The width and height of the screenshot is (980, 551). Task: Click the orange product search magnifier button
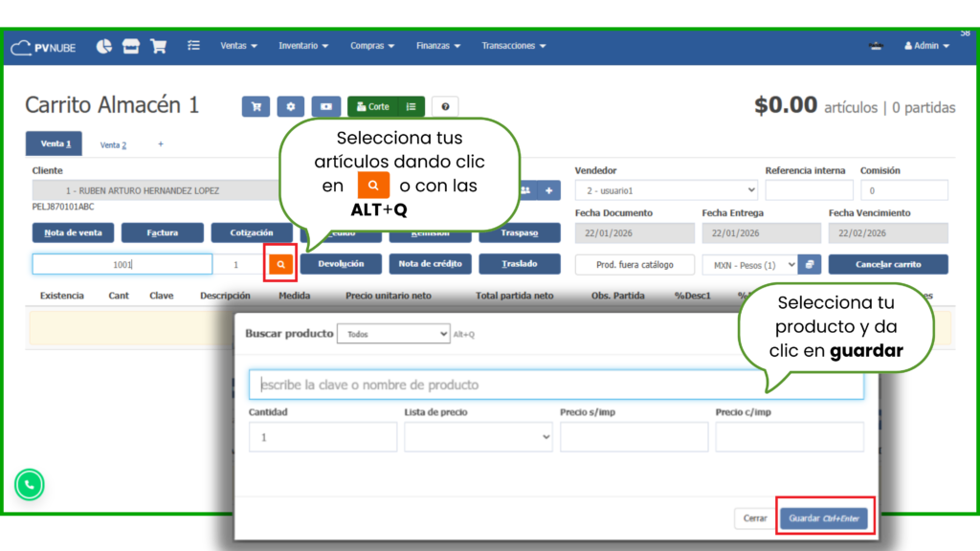(x=280, y=264)
